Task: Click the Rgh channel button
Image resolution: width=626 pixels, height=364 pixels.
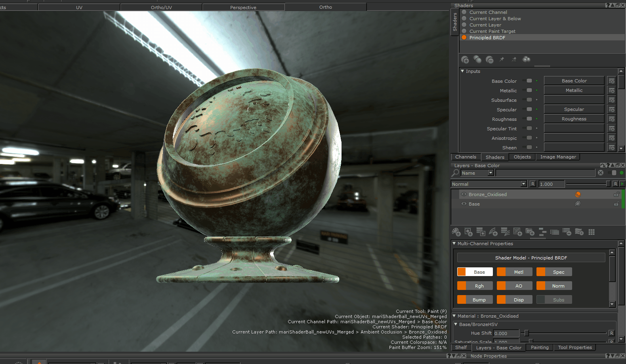Action: 475,286
